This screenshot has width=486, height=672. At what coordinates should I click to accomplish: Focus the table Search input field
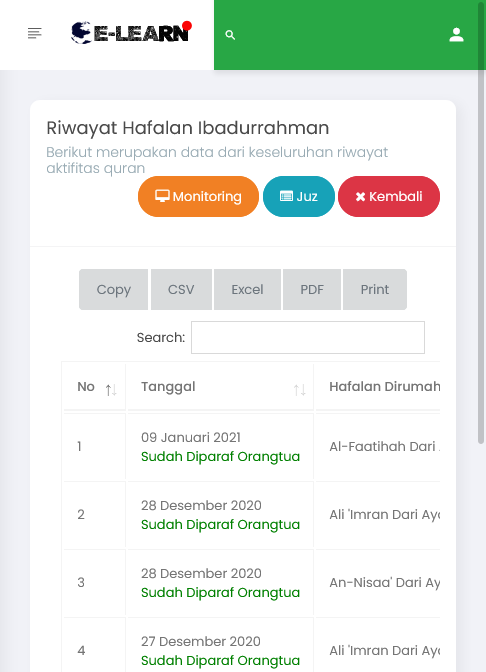[x=308, y=337]
